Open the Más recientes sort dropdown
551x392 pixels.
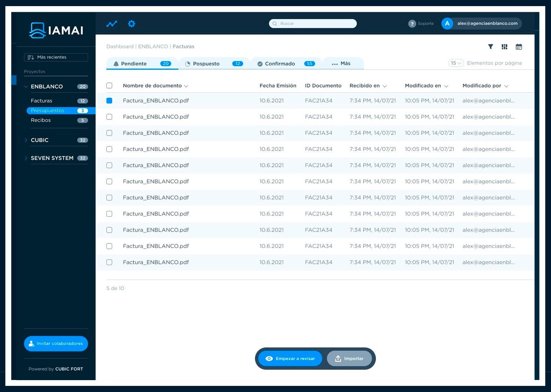point(56,57)
